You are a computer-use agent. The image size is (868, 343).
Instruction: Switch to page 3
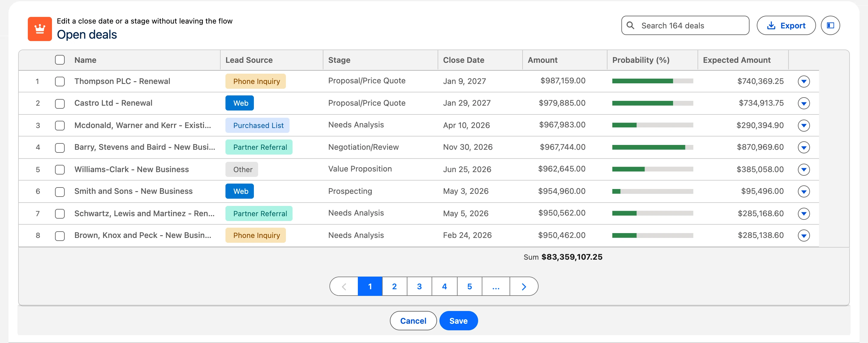(419, 287)
